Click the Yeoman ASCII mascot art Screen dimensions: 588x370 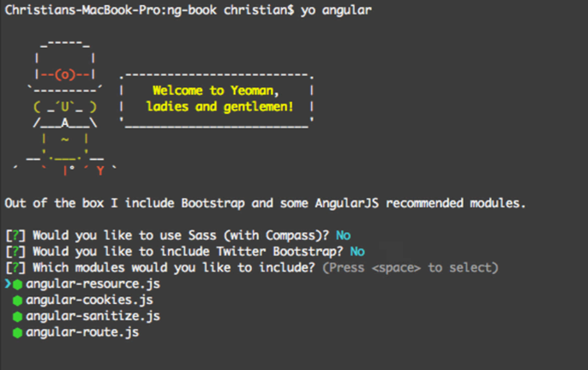click(x=65, y=108)
